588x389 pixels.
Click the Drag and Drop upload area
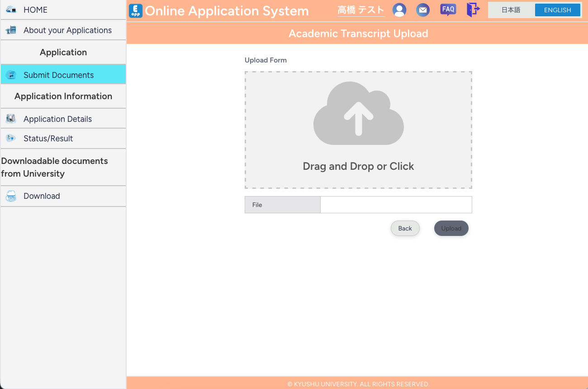point(358,130)
